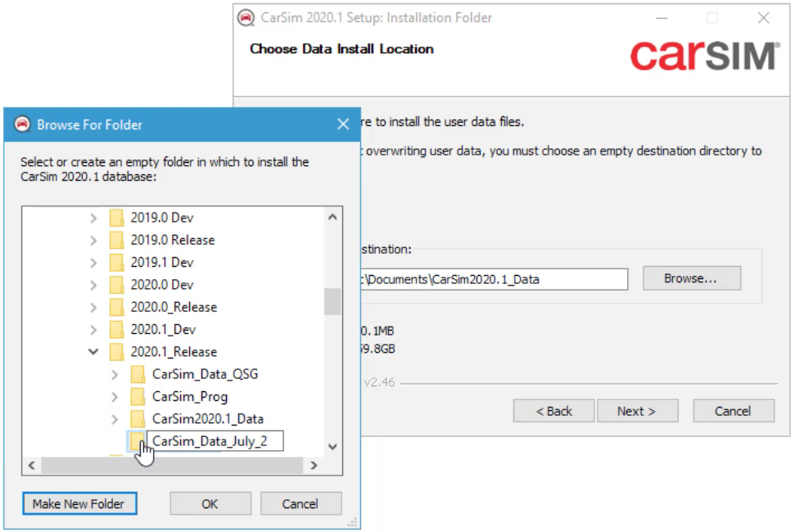The image size is (795, 532).
Task: Click the 2020.1_Release folder icon
Action: 116,351
